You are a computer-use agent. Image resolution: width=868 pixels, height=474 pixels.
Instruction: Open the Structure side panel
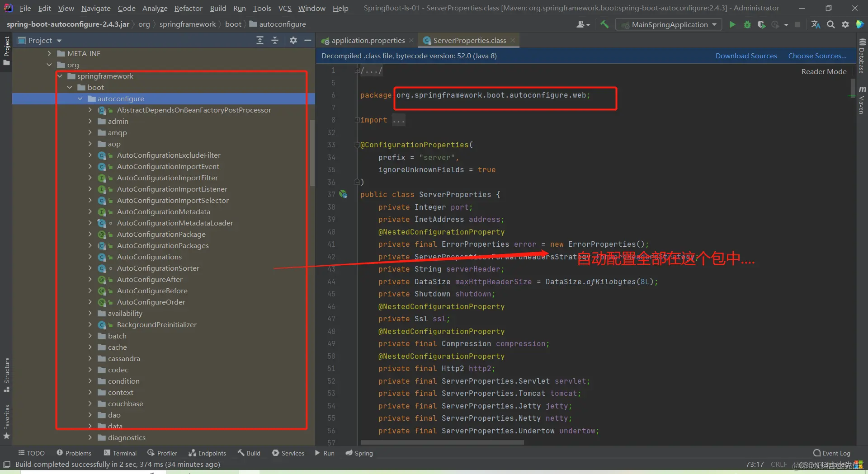pos(6,375)
